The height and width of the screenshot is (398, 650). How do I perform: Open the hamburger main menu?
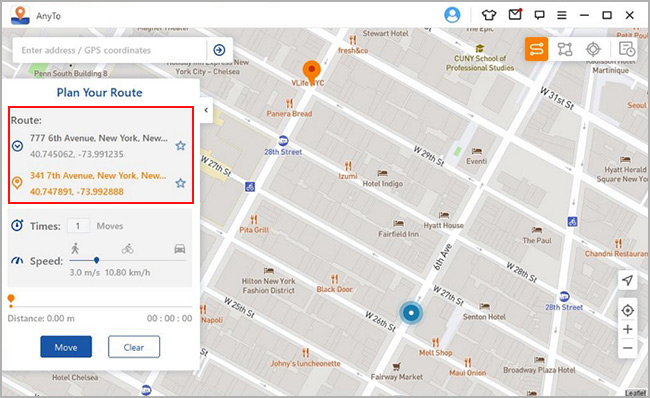point(562,15)
